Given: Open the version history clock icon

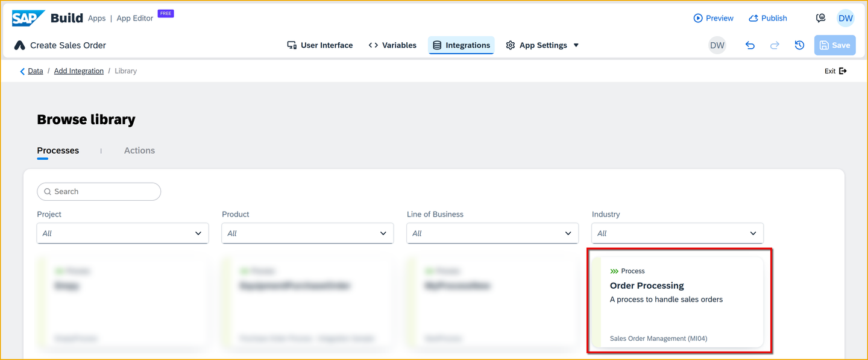Looking at the screenshot, I should [x=799, y=45].
